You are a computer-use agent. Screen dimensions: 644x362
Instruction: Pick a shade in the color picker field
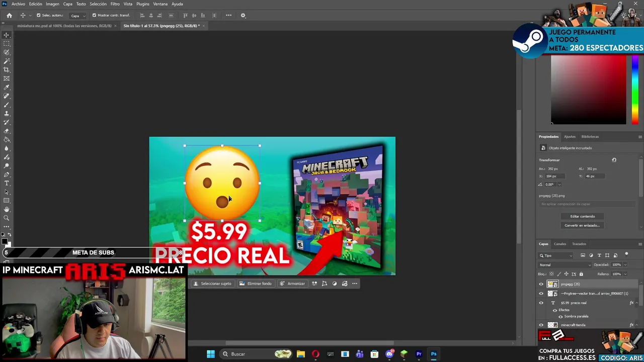coord(589,90)
